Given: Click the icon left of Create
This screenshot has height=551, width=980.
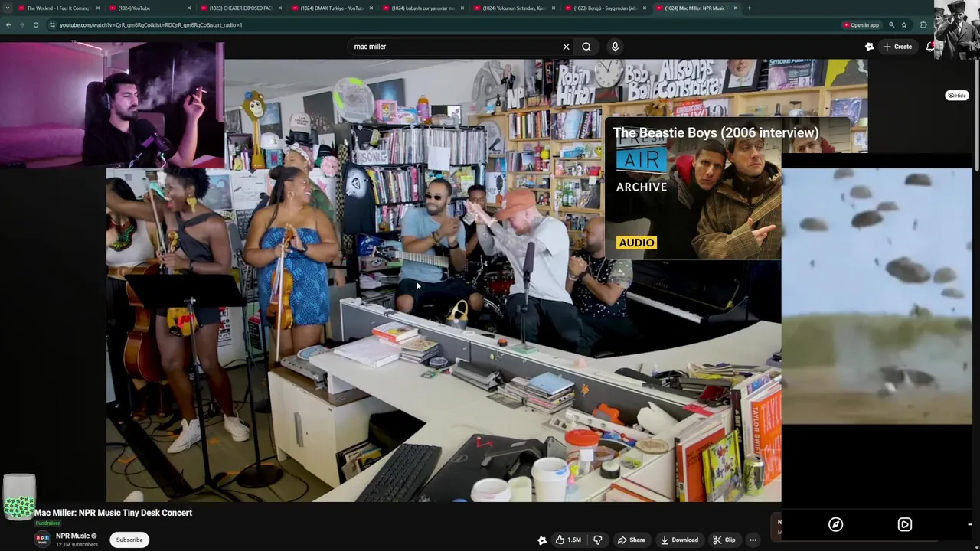Looking at the screenshot, I should [869, 47].
